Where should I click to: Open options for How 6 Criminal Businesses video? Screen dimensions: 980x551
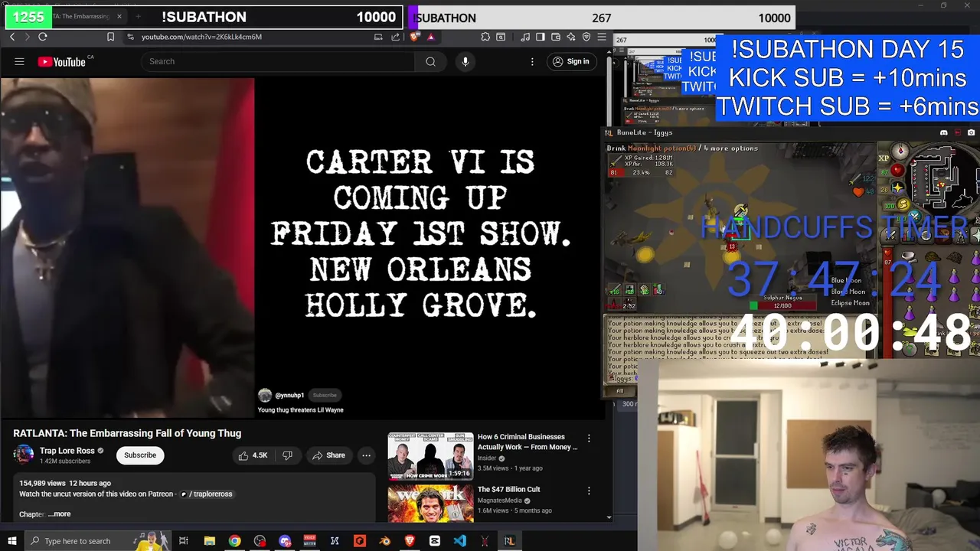click(x=589, y=439)
